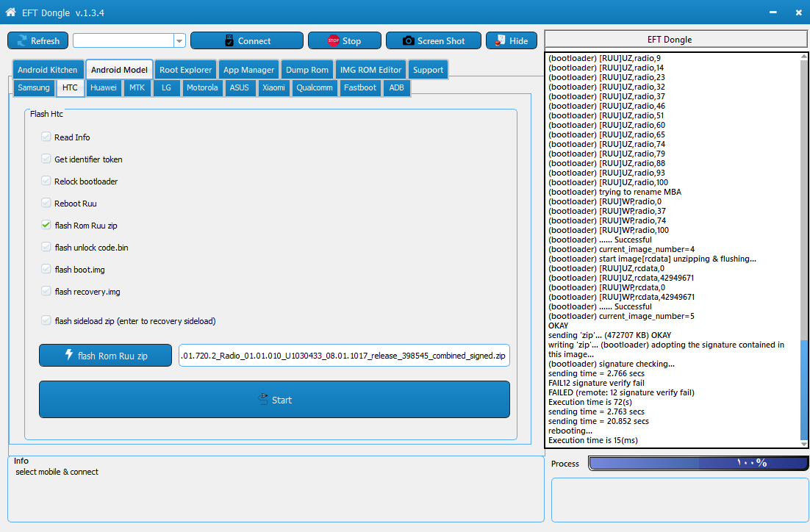Open the App Manager tab
Screen dimensions: 810x532
[x=248, y=70]
